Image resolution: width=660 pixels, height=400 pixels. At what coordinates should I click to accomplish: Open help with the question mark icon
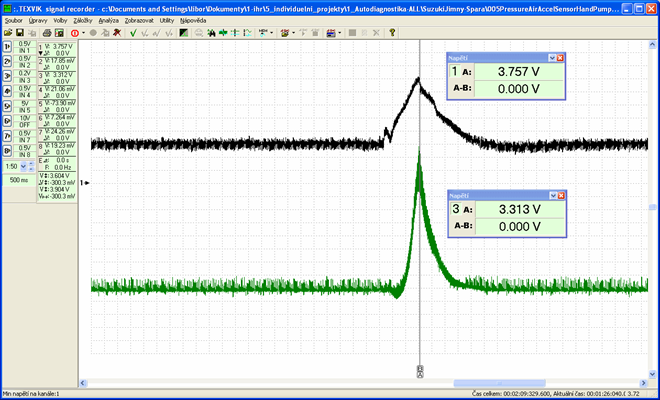tap(392, 33)
